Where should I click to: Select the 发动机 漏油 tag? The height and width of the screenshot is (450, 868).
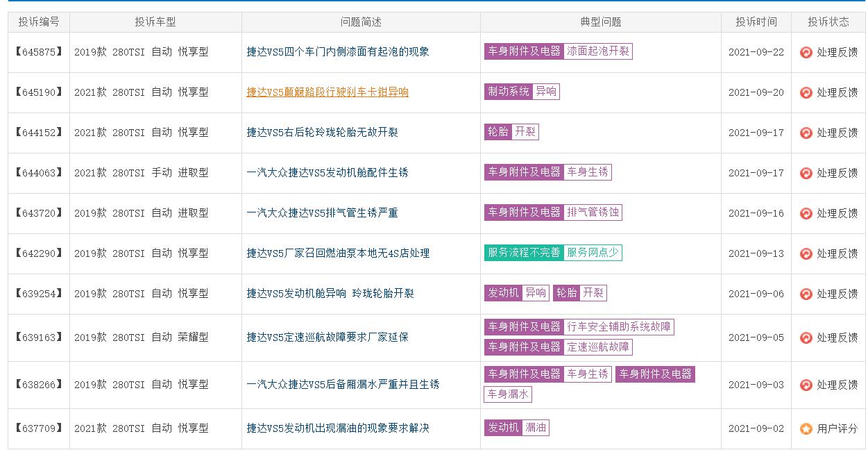517,428
